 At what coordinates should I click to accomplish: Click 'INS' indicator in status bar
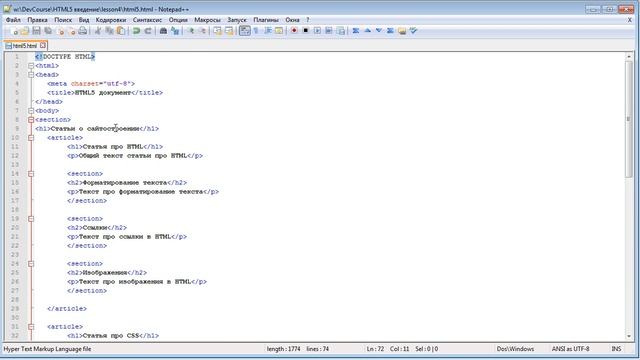pyautogui.click(x=616, y=349)
